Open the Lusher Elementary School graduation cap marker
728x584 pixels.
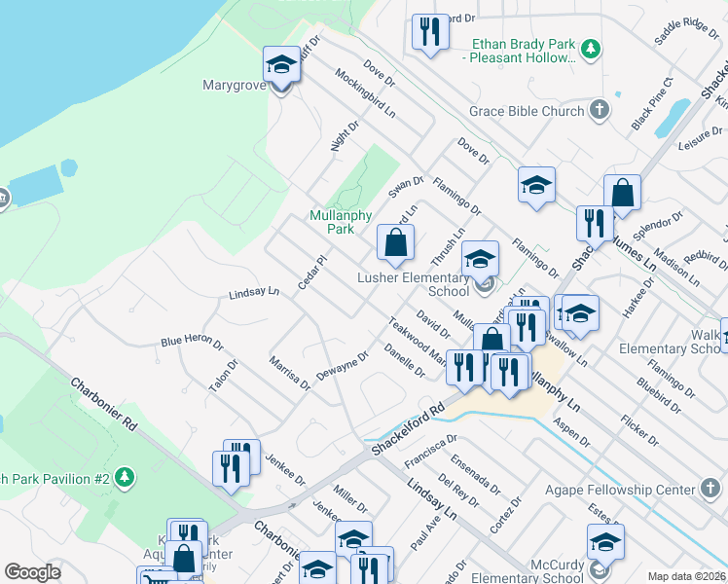click(479, 260)
